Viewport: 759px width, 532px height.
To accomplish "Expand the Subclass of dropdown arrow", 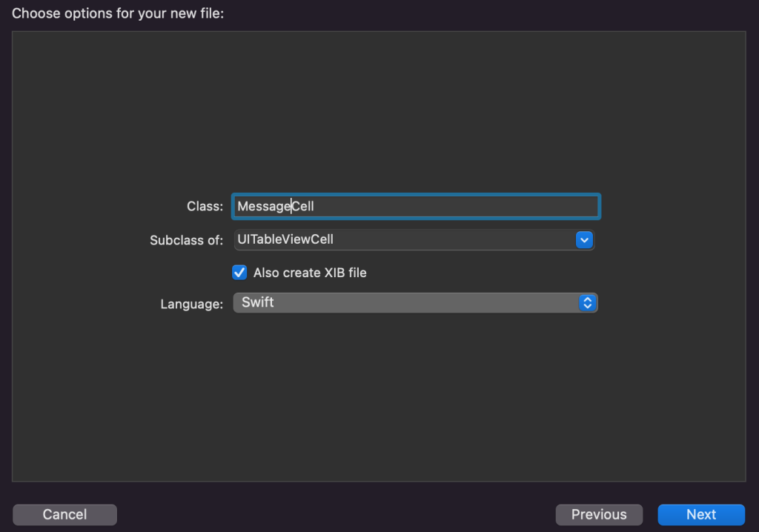I will pos(584,240).
